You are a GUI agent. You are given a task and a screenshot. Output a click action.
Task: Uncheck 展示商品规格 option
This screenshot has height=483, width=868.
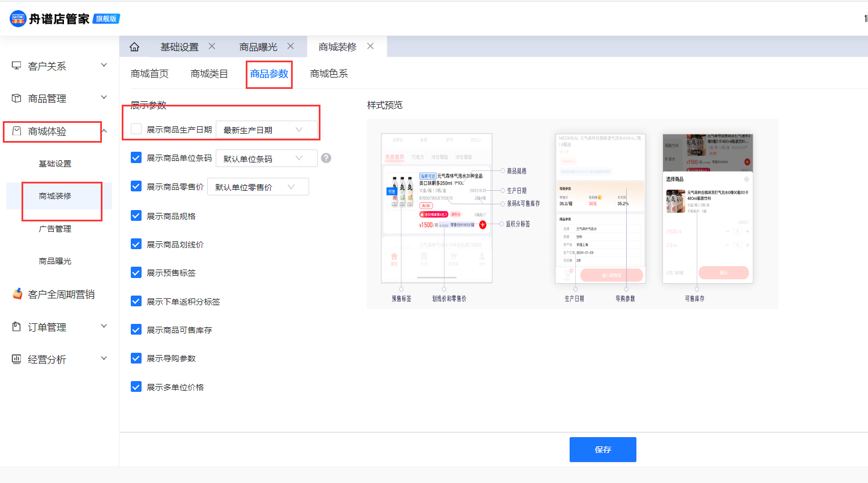[x=136, y=216]
